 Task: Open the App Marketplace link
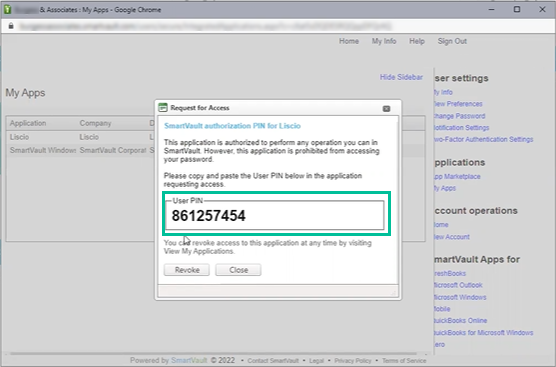click(457, 176)
